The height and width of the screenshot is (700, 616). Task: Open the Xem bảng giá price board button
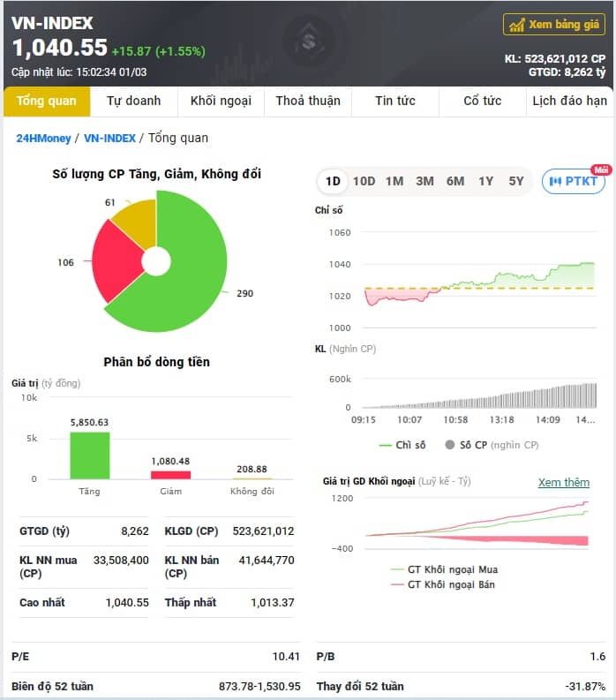click(554, 24)
